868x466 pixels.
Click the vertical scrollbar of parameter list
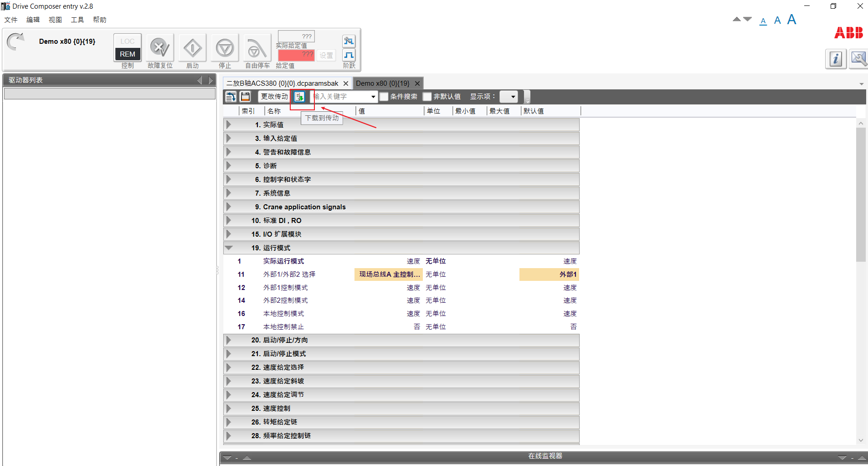(x=861, y=195)
